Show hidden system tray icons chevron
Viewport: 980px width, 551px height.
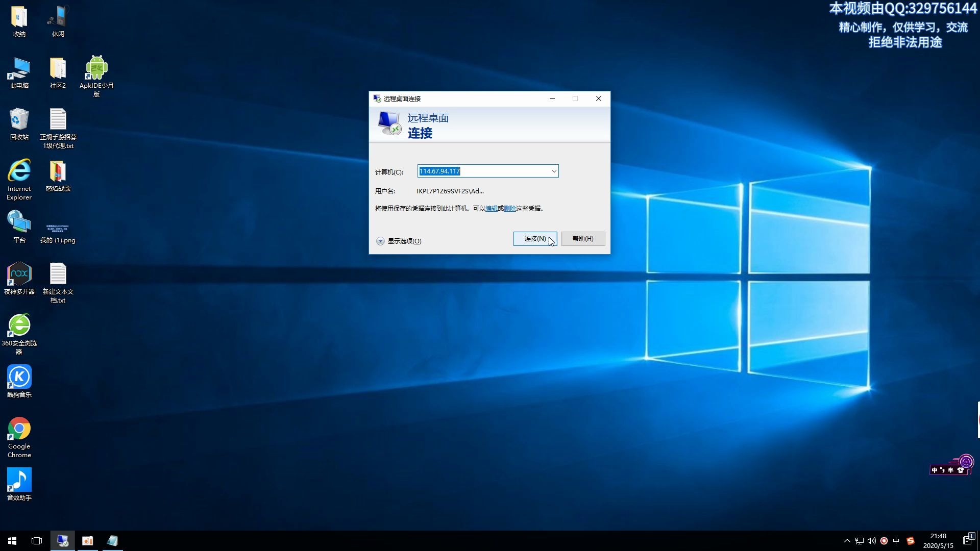pyautogui.click(x=847, y=541)
